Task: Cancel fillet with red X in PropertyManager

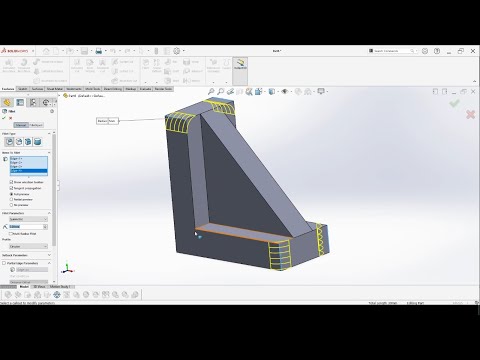Action: [x=11, y=118]
